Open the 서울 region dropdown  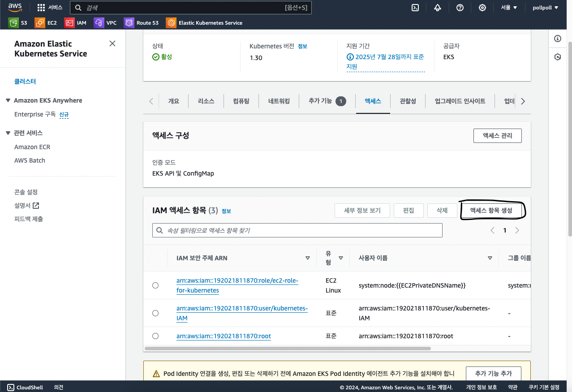pos(509,8)
